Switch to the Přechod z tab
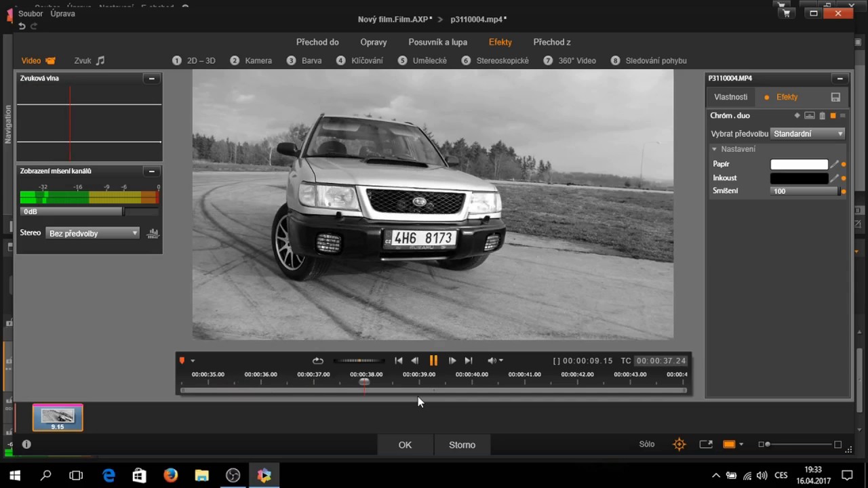Viewport: 868px width, 488px height. (x=552, y=42)
